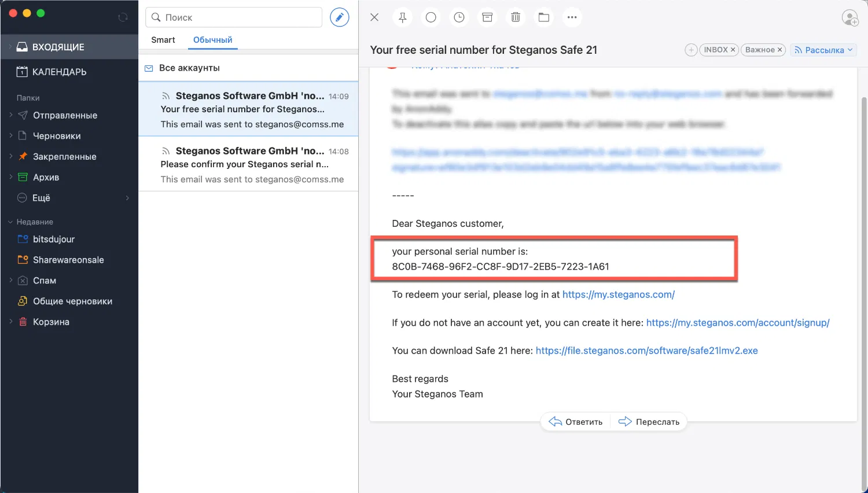868x493 pixels.
Task: Switch to the Smart tab
Action: tap(163, 40)
